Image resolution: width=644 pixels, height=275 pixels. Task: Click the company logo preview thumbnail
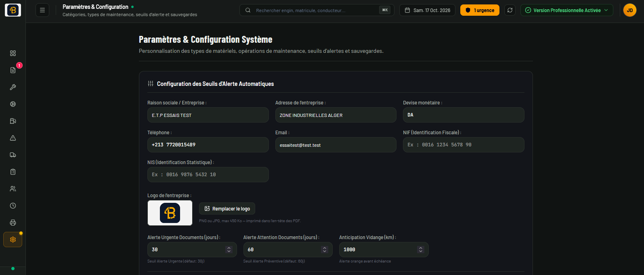pyautogui.click(x=170, y=213)
